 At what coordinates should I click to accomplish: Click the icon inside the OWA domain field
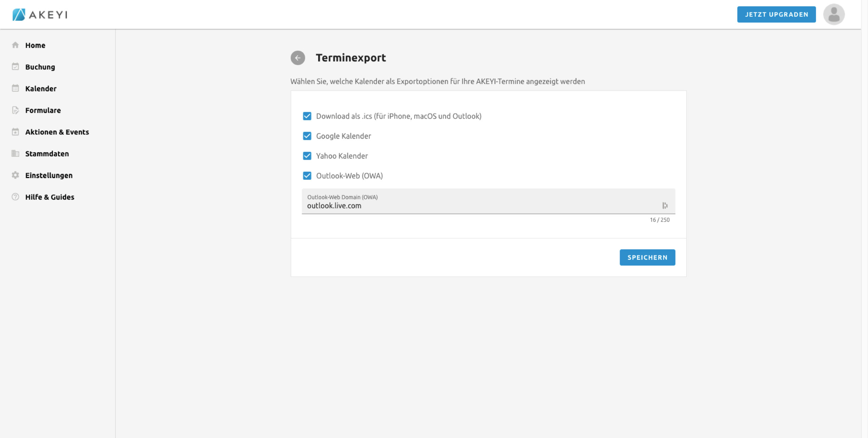665,206
